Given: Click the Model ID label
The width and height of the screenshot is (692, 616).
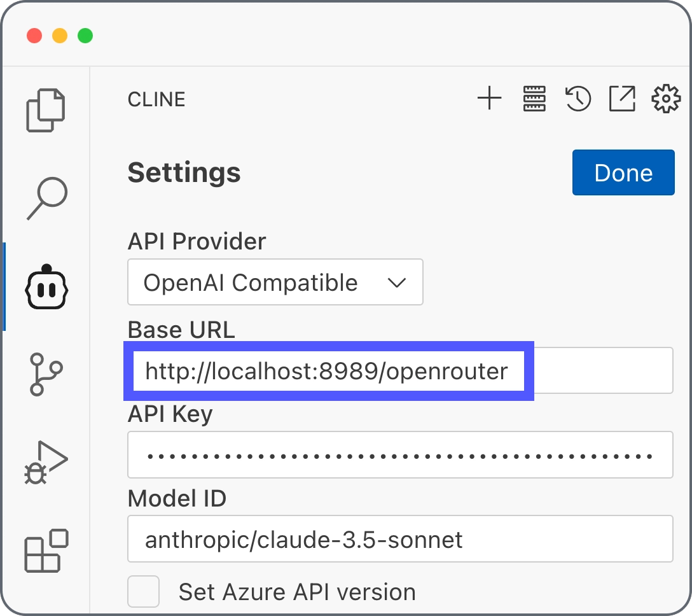Looking at the screenshot, I should coord(177,498).
